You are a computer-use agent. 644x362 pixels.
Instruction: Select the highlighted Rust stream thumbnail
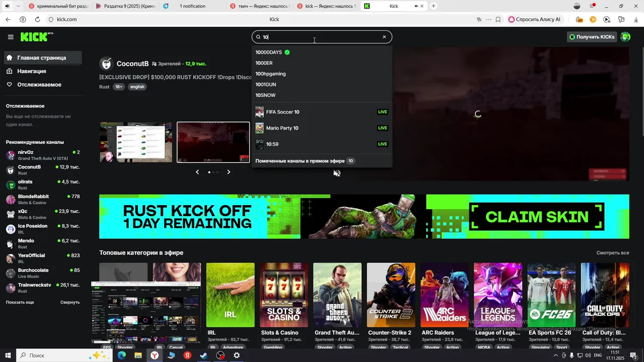tap(213, 142)
